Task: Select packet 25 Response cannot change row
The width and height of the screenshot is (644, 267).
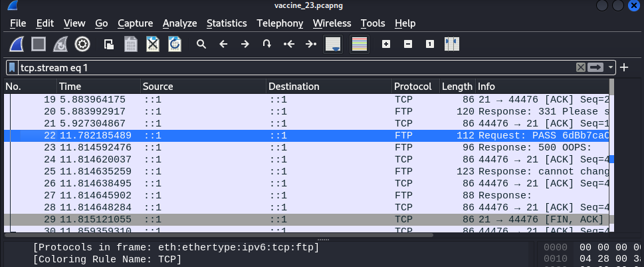Action: coord(307,171)
